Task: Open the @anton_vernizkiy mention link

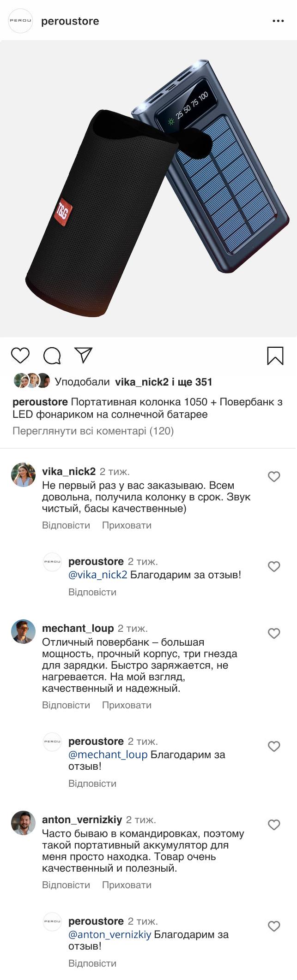Action: click(110, 935)
